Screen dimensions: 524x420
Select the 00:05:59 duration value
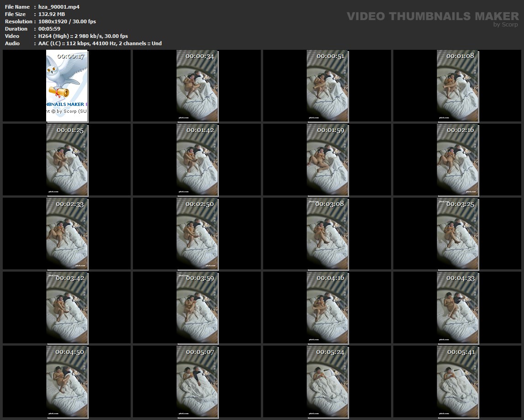tap(49, 29)
